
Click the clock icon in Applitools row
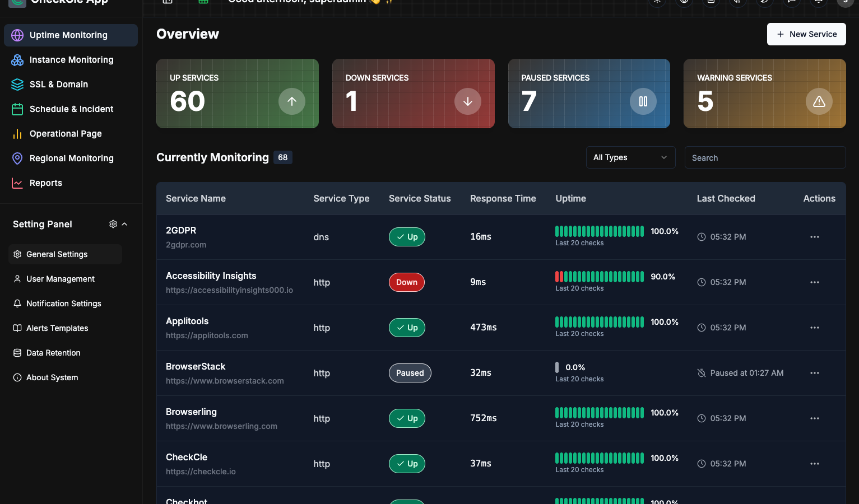[701, 328]
